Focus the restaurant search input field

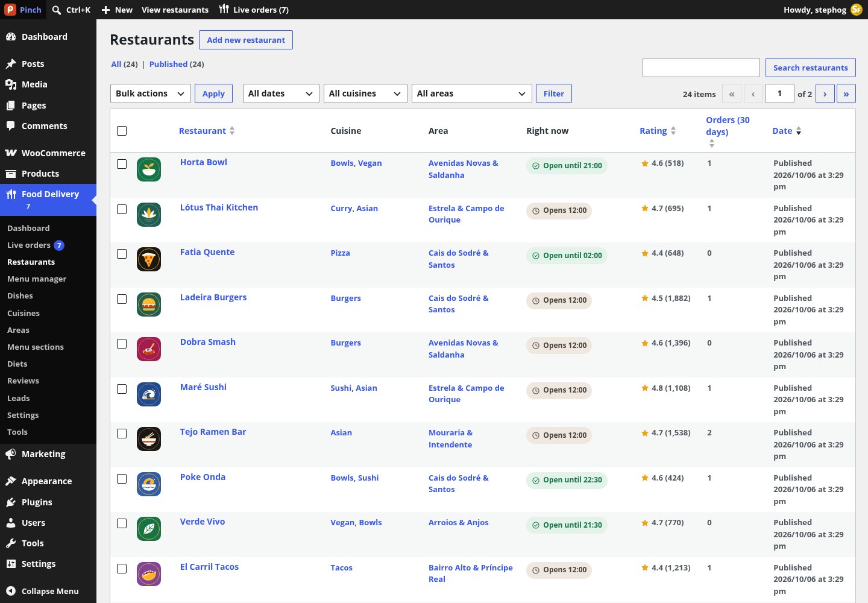click(x=701, y=68)
